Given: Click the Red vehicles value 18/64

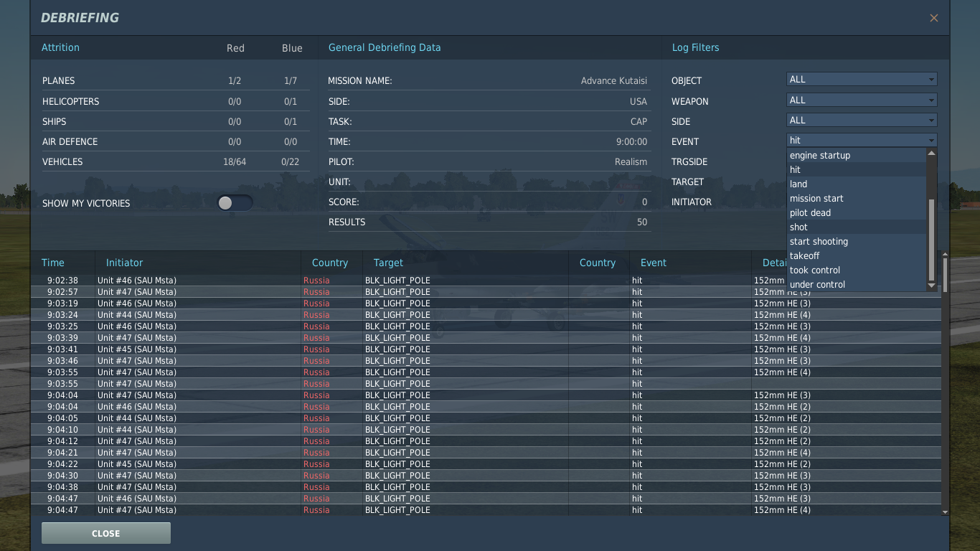Looking at the screenshot, I should tap(235, 162).
